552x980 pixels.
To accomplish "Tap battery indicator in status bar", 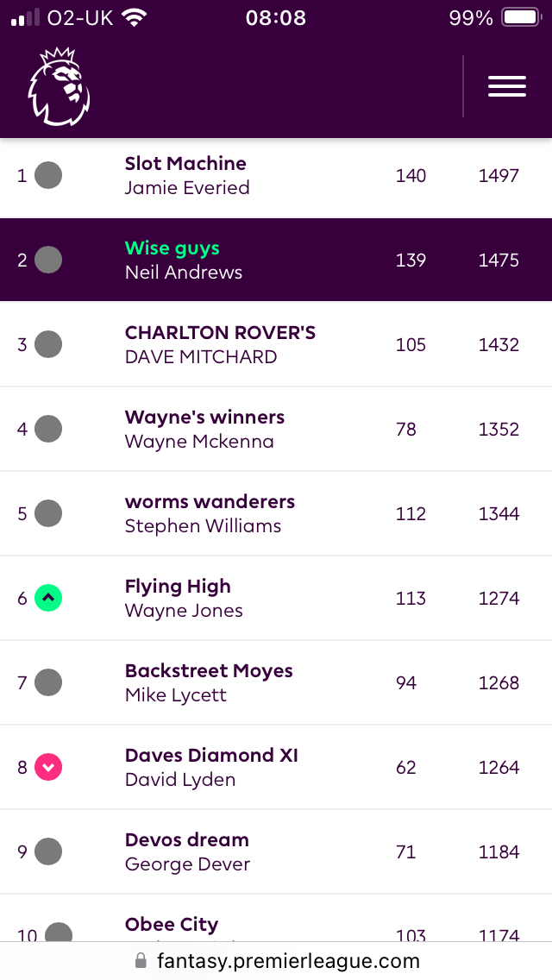I will tap(521, 17).
